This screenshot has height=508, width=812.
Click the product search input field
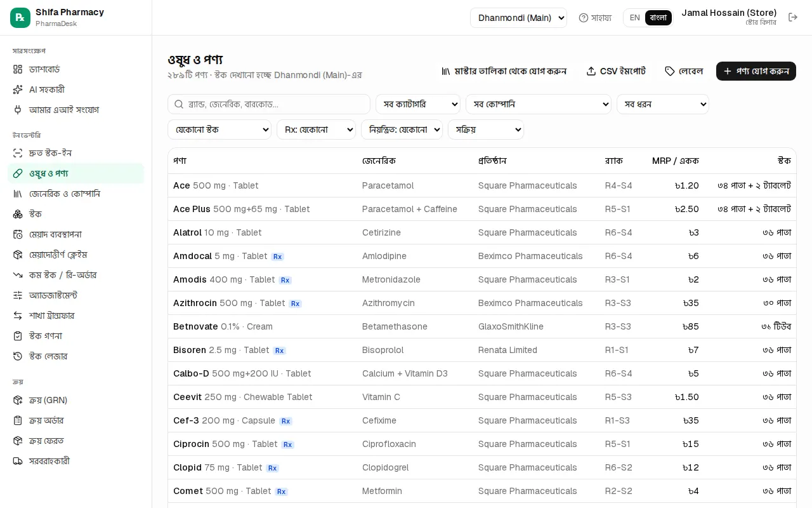point(269,104)
